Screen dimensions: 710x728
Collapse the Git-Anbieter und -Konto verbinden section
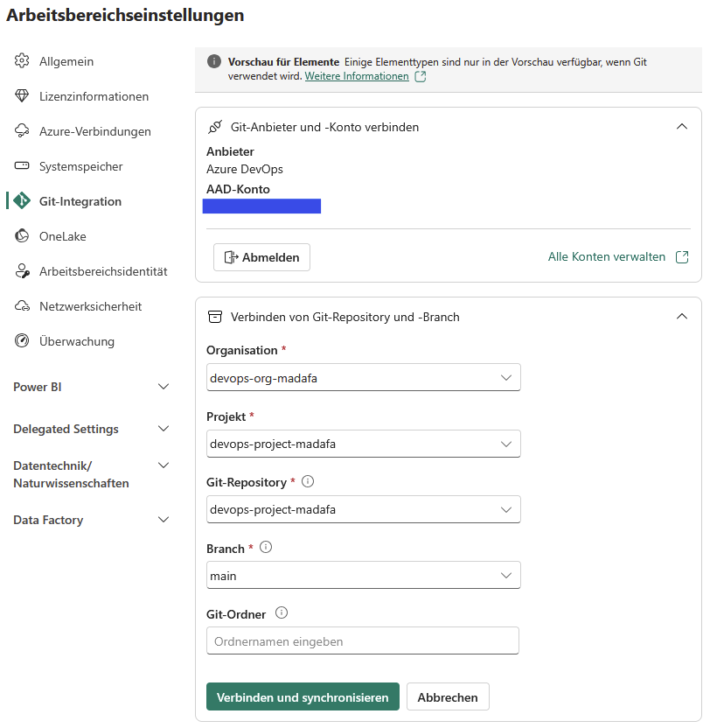682,126
